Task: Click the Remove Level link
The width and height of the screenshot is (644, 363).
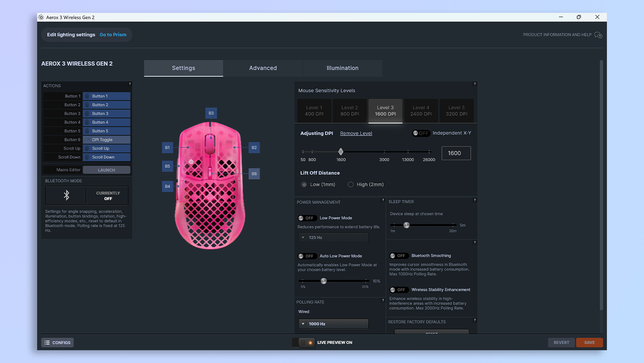Action: [x=356, y=133]
